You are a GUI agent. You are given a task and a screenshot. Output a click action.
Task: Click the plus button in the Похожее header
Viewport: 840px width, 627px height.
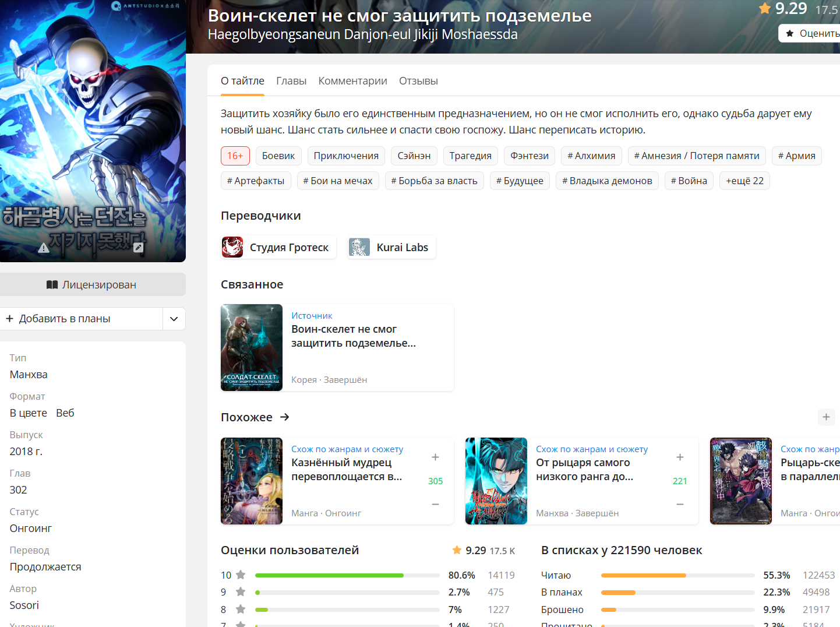pos(826,417)
